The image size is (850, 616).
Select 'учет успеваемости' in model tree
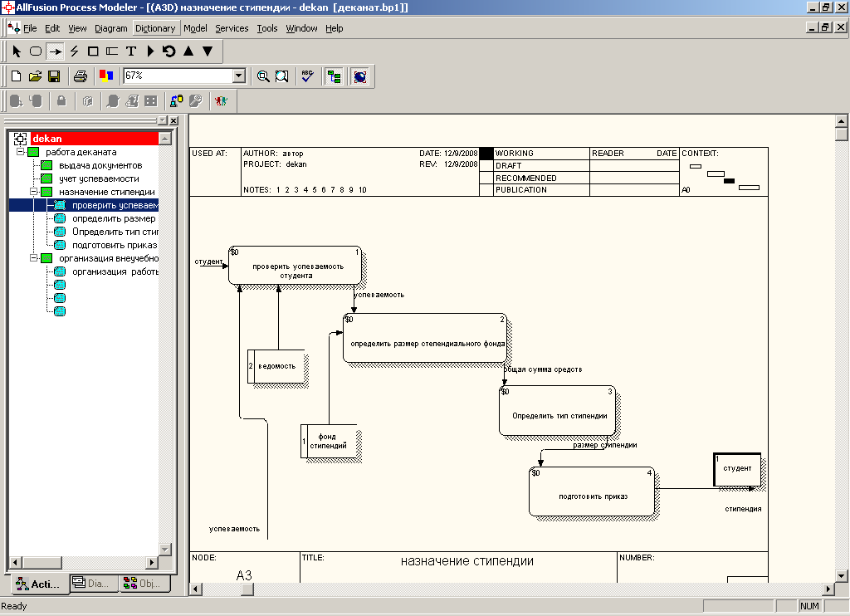[99, 178]
